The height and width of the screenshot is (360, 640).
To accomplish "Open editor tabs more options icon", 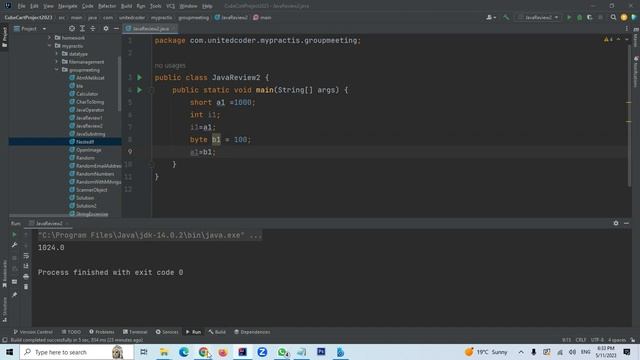I will tap(627, 29).
